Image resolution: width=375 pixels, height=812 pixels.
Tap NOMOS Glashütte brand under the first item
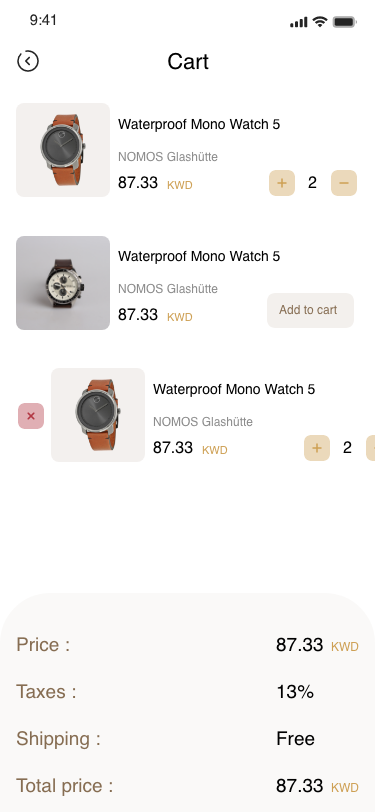(168, 156)
